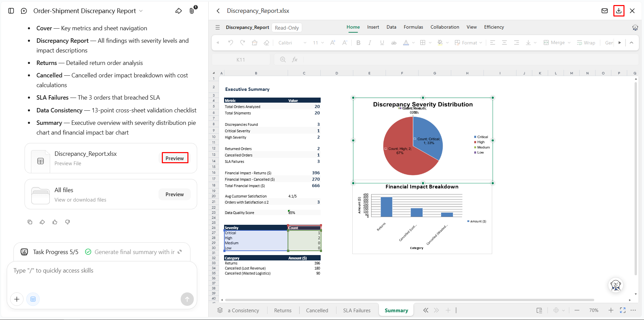Download the Discrepancy_Report.xlsx file
Screen dimensions: 644x320
(x=618, y=11)
